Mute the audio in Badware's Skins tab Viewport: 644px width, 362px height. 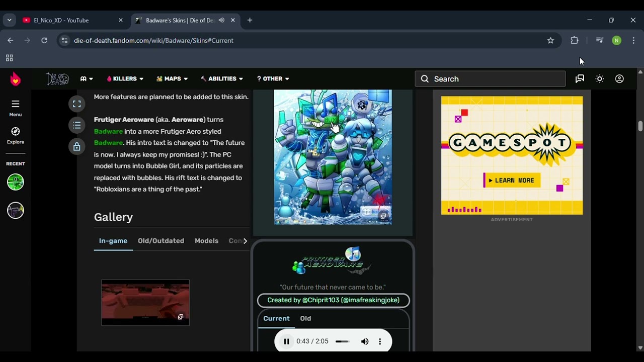pyautogui.click(x=221, y=20)
